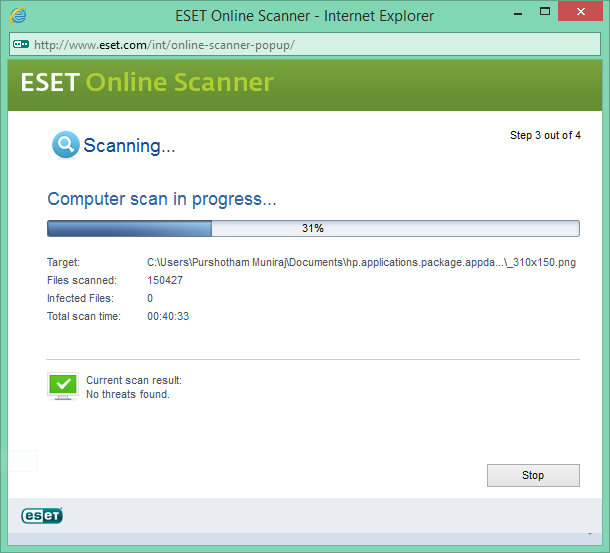Click the 'No threats found.' text
The width and height of the screenshot is (610, 553).
(x=128, y=394)
